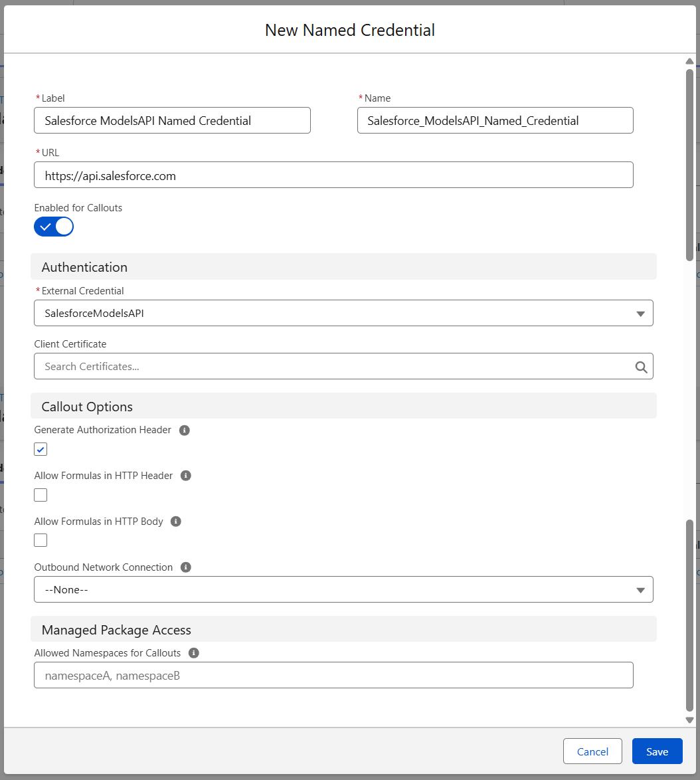Show info for Generate Authorization Header

[x=185, y=431]
